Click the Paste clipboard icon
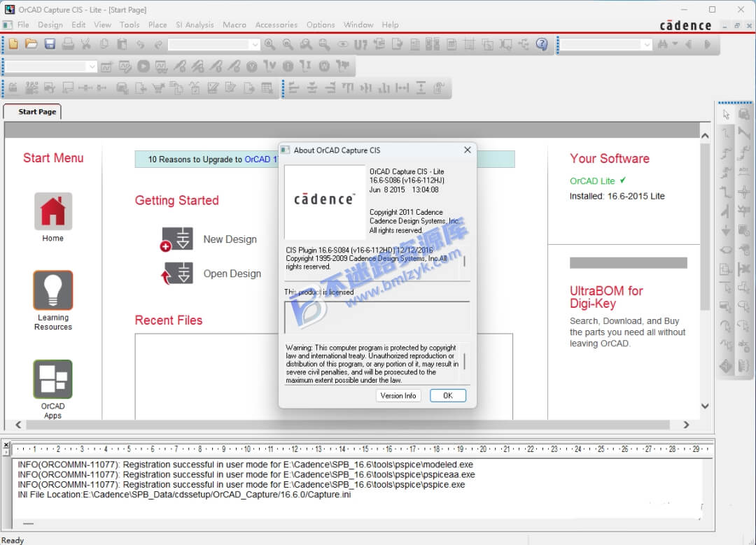 pos(122,44)
